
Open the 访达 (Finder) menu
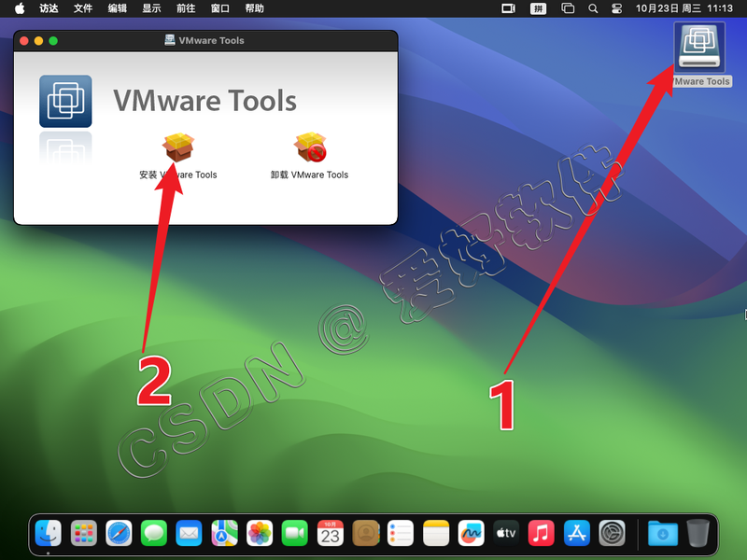(x=49, y=8)
